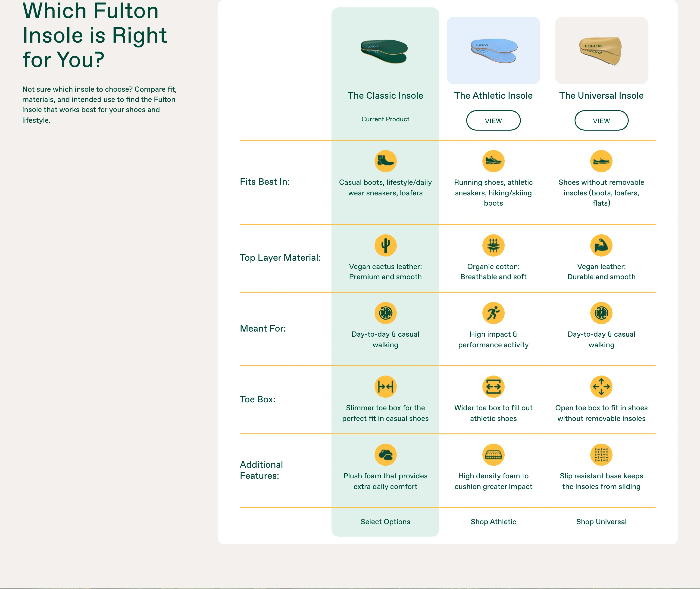Click the tan Universal Insole product image
Image resolution: width=700 pixels, height=589 pixels.
coord(601,50)
